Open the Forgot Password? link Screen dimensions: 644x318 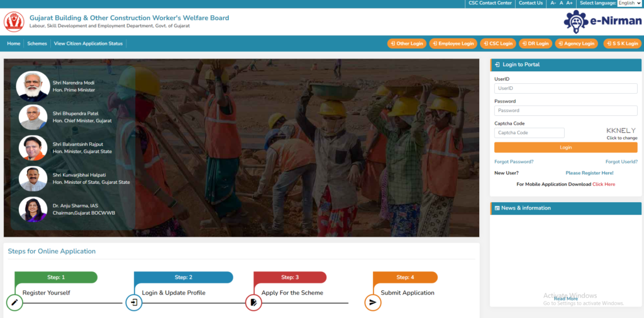[x=514, y=162]
